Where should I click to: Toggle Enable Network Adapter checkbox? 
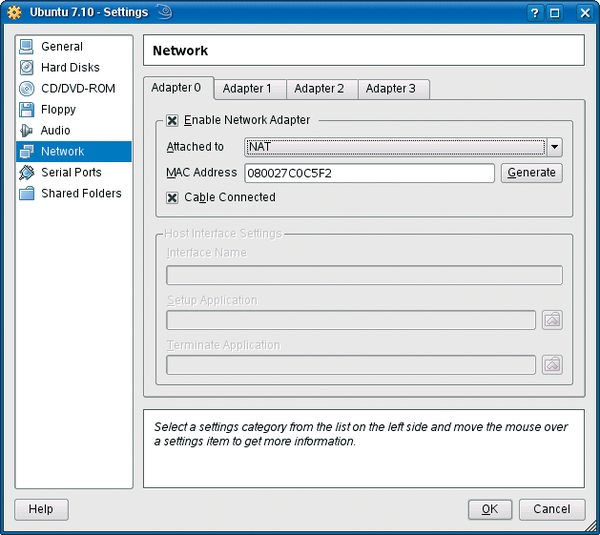[172, 121]
